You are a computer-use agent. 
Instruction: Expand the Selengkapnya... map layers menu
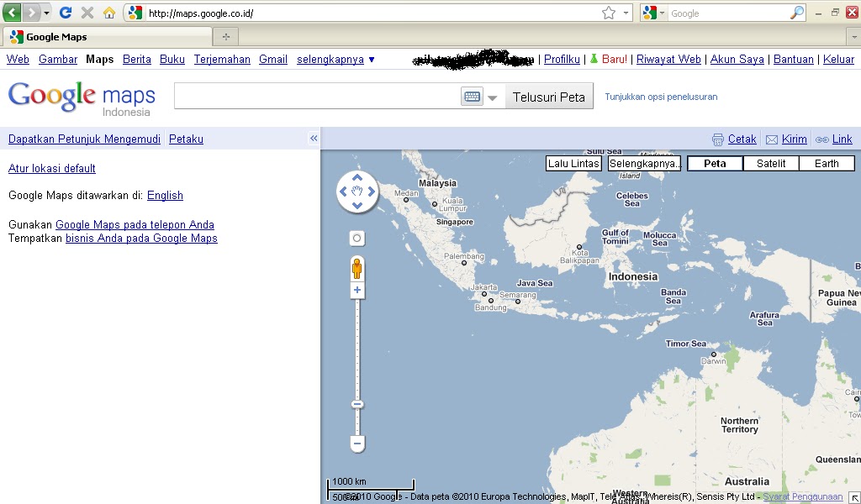644,164
